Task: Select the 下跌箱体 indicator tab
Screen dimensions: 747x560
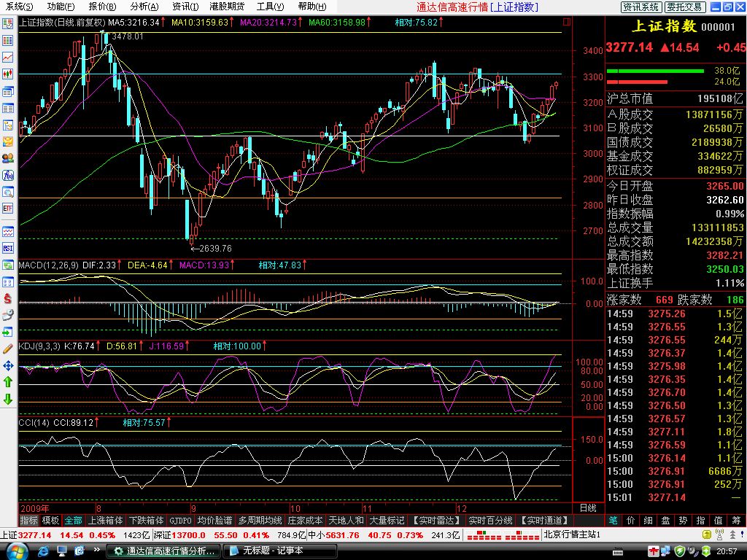Action: point(146,521)
